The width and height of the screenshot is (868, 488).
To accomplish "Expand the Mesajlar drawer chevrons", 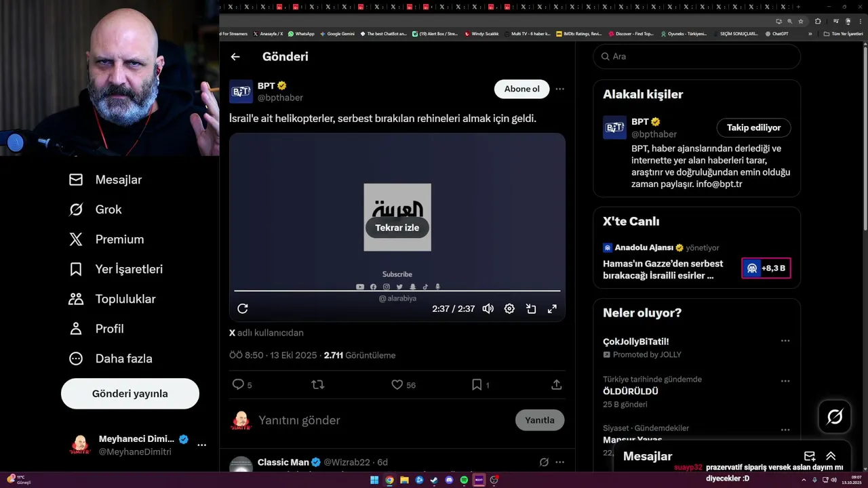I will point(831,456).
